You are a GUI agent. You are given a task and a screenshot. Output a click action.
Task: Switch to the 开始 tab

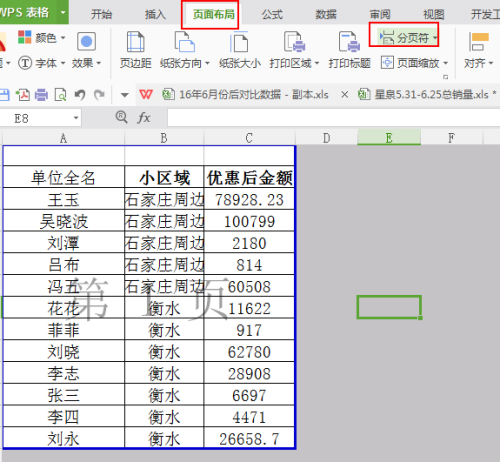click(102, 14)
